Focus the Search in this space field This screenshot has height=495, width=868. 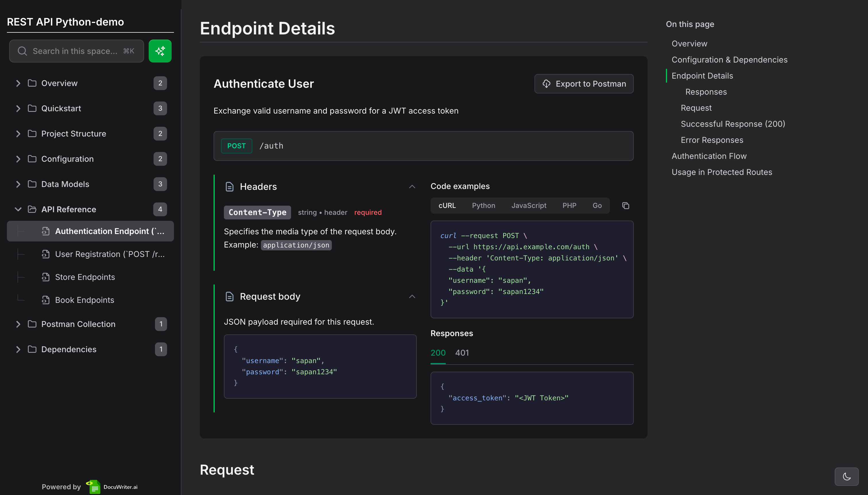[77, 51]
